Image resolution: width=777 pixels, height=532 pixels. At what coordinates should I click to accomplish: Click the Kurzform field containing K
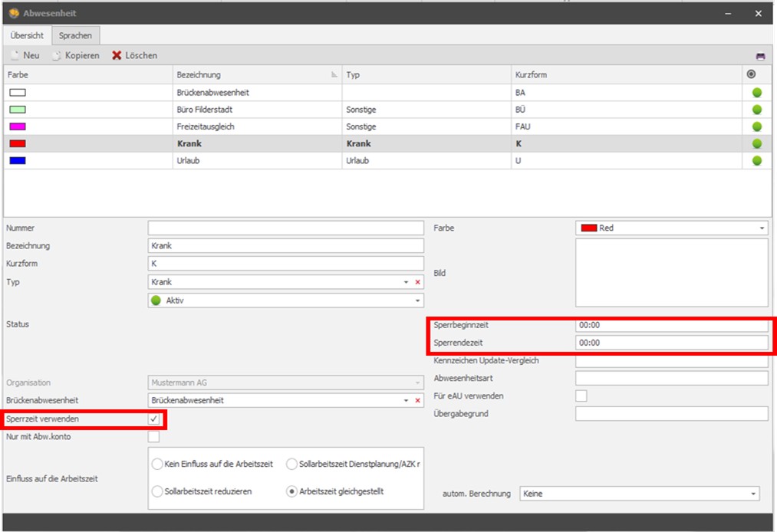pos(285,264)
